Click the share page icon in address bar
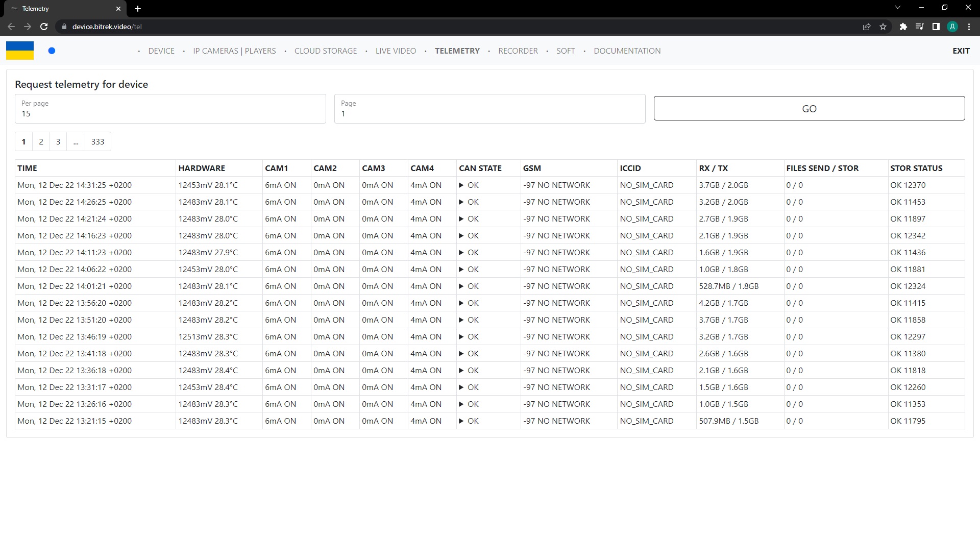The height and width of the screenshot is (536, 980). [x=867, y=27]
